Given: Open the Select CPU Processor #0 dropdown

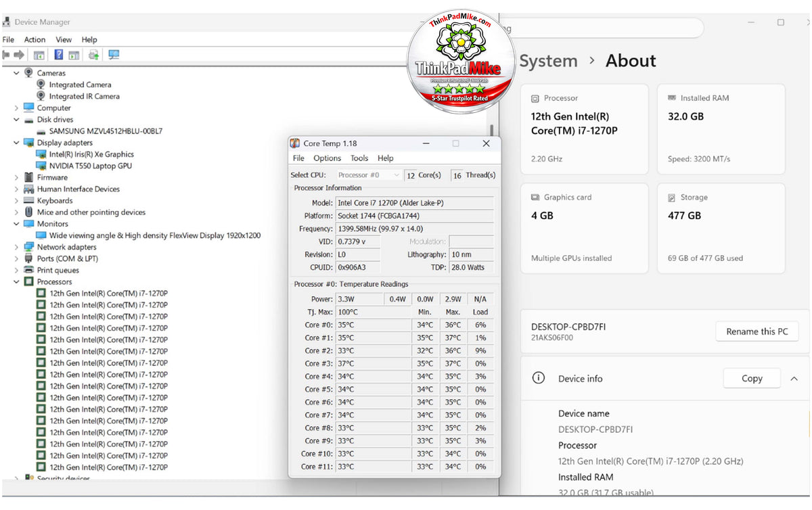Looking at the screenshot, I should pos(368,175).
